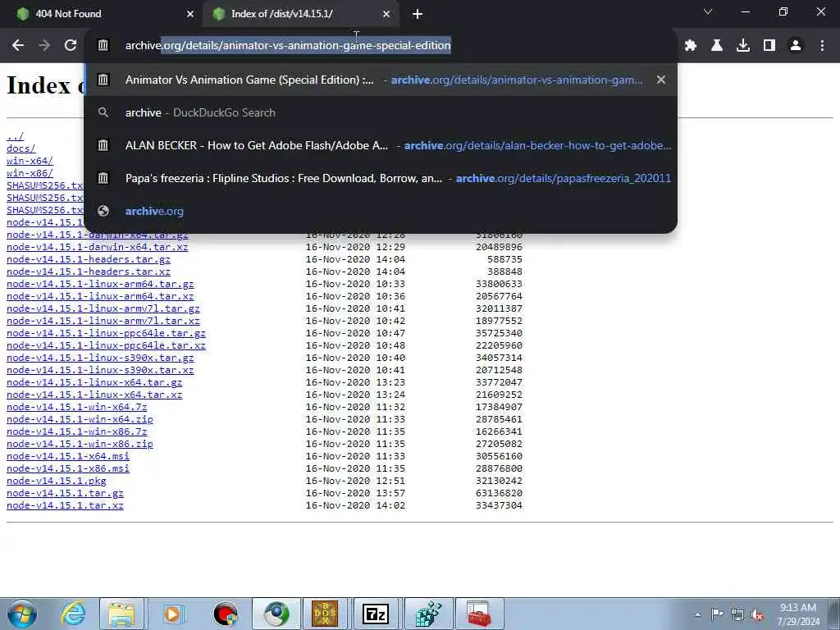
Task: Download node-v14.15.1-headers.tar.xz
Action: tap(89, 272)
